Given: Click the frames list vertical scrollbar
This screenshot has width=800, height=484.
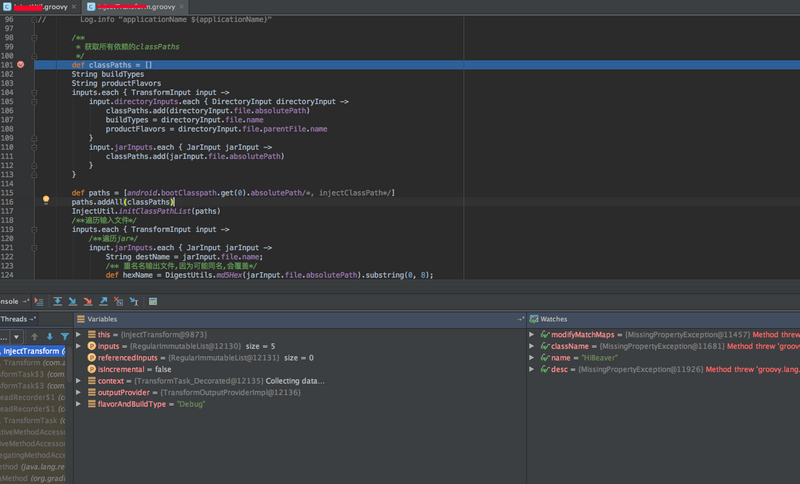Looking at the screenshot, I should coord(69,365).
